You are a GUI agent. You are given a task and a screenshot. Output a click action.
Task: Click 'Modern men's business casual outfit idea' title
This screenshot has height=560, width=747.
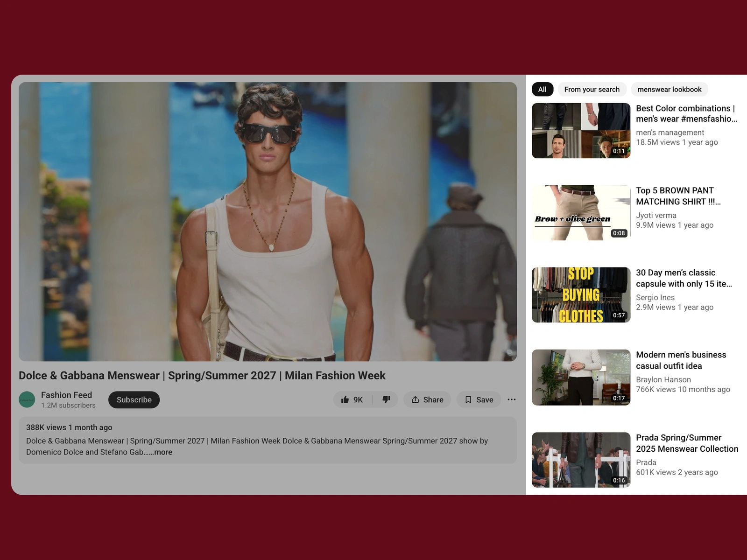(x=681, y=360)
